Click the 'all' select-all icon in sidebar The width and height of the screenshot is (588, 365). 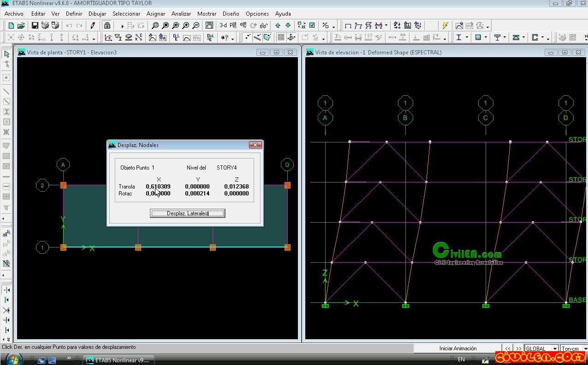[6, 234]
